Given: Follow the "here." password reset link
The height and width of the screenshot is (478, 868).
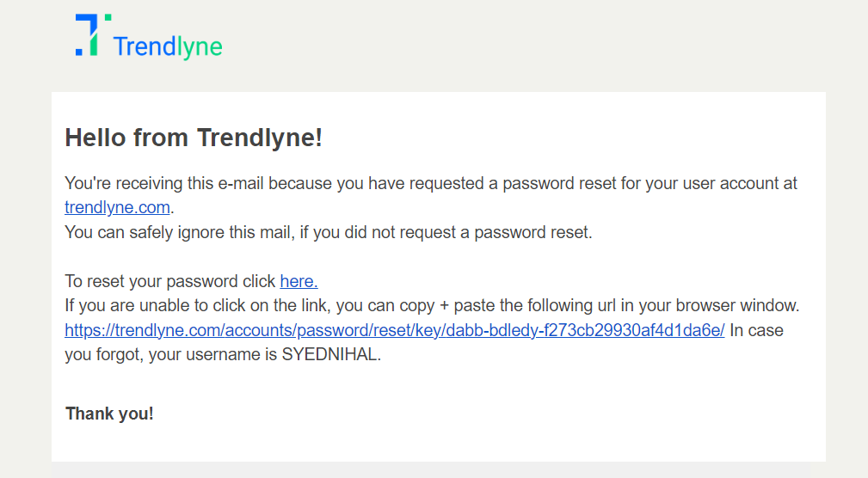Looking at the screenshot, I should [x=299, y=281].
